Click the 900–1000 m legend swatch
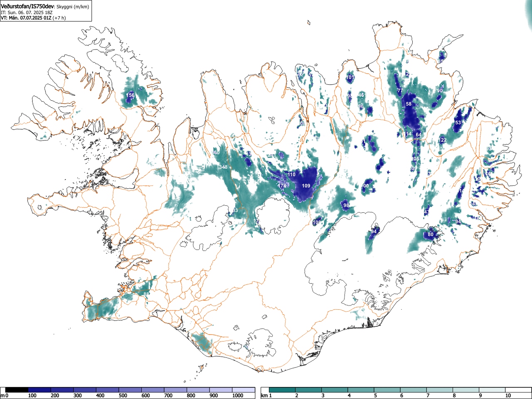This screenshot has height=399, width=532. [221, 390]
